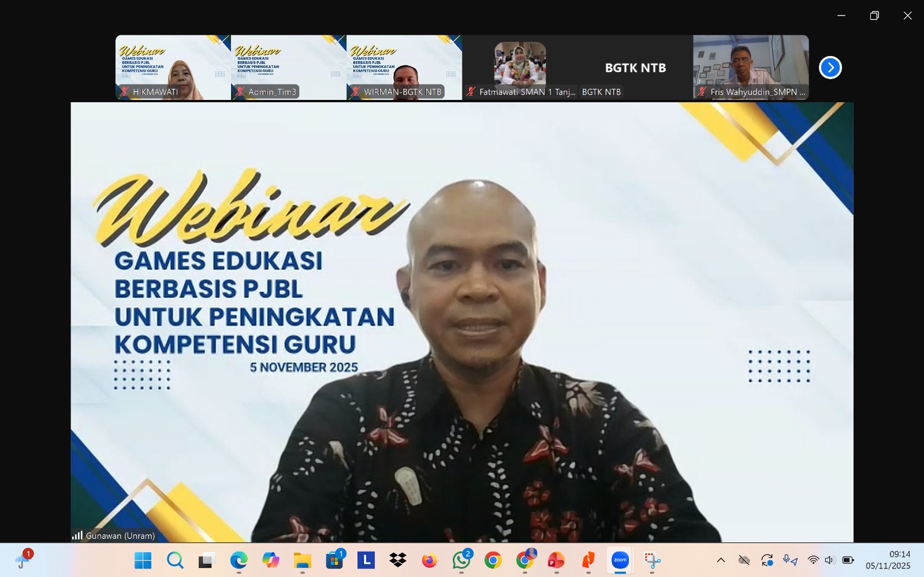
Task: Open Microsoft Edge browser
Action: [239, 560]
